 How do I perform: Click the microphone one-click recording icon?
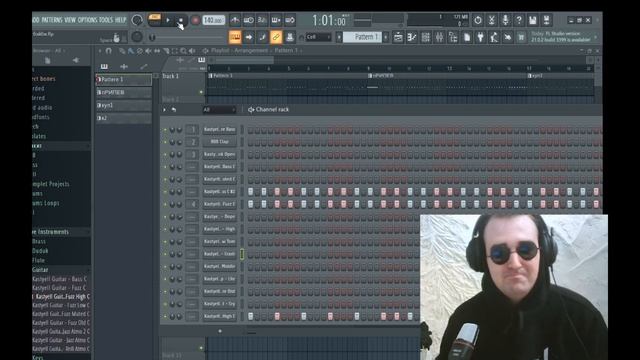505,20
